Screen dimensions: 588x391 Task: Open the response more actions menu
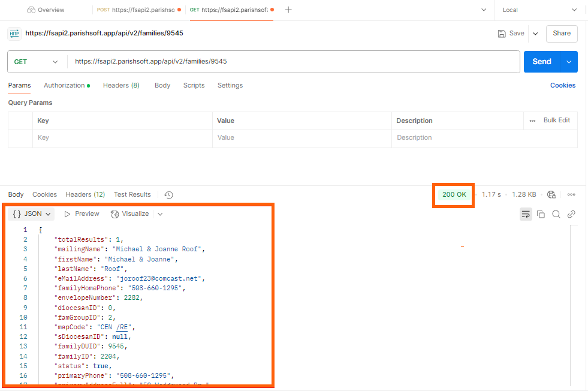(571, 195)
